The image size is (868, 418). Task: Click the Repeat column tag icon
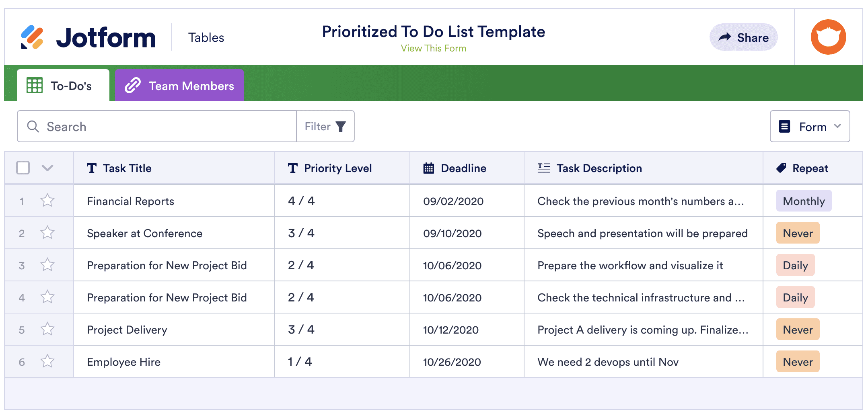coord(781,168)
